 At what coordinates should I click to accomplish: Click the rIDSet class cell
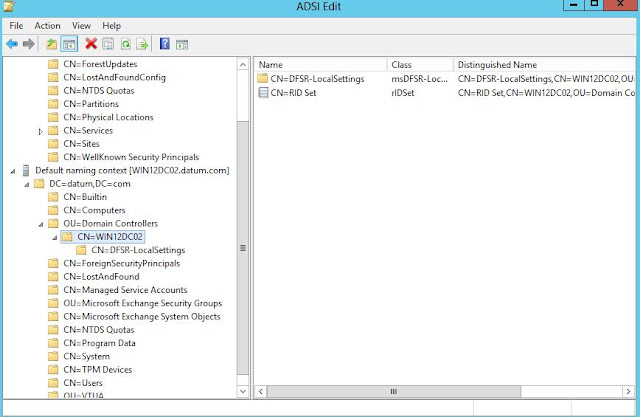click(403, 93)
